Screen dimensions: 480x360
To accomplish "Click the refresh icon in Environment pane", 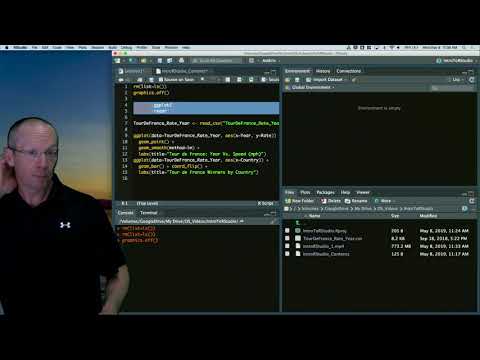I will 471,80.
